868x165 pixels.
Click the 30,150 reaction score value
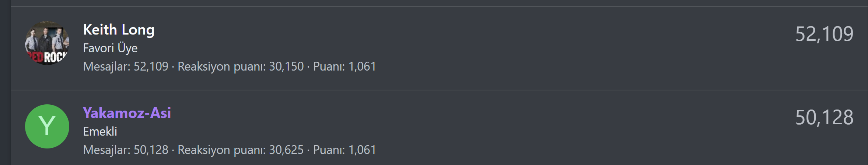tap(286, 67)
